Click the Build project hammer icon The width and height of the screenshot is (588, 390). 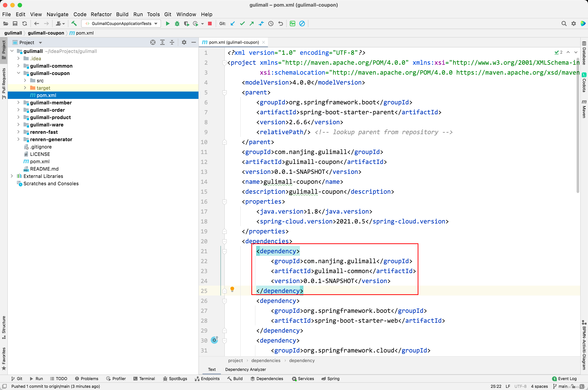(74, 24)
